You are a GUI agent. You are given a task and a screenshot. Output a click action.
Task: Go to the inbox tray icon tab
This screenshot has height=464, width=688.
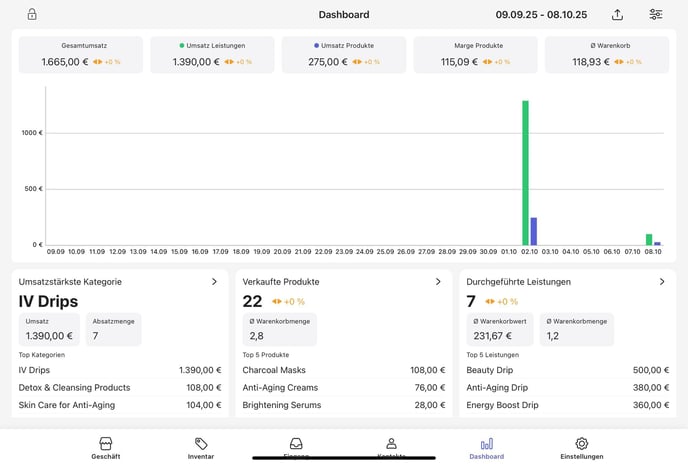296,445
